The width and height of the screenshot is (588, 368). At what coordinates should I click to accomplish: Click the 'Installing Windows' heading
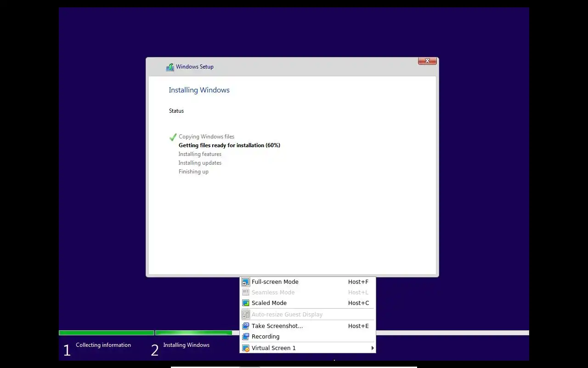pyautogui.click(x=199, y=90)
